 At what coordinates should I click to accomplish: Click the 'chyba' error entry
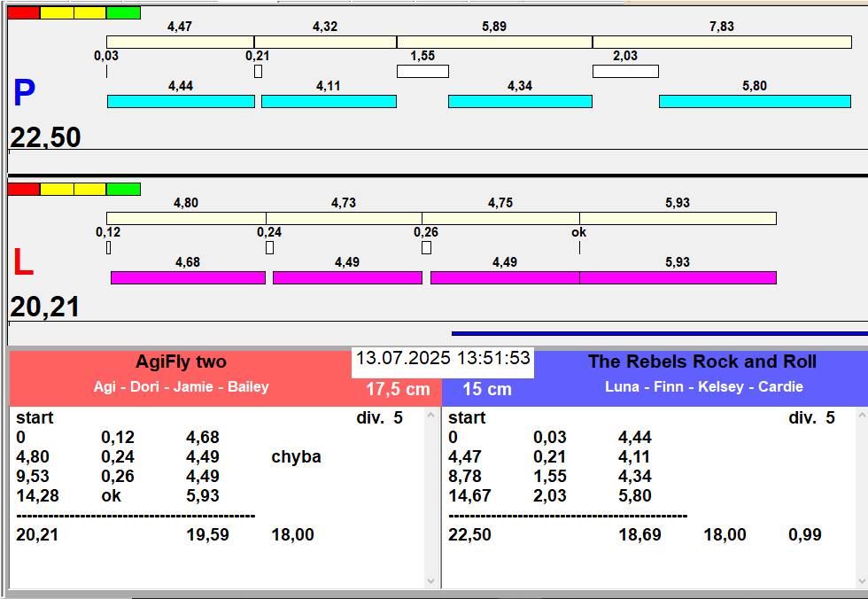point(296,456)
